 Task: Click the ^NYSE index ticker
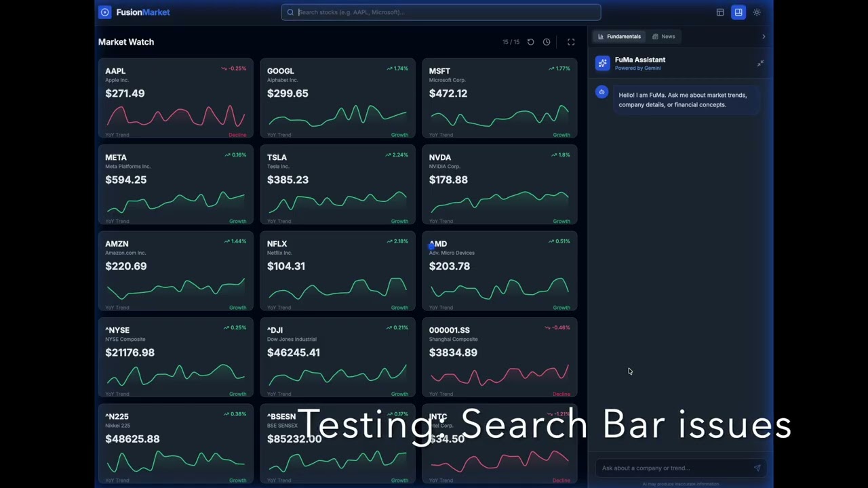pos(117,330)
